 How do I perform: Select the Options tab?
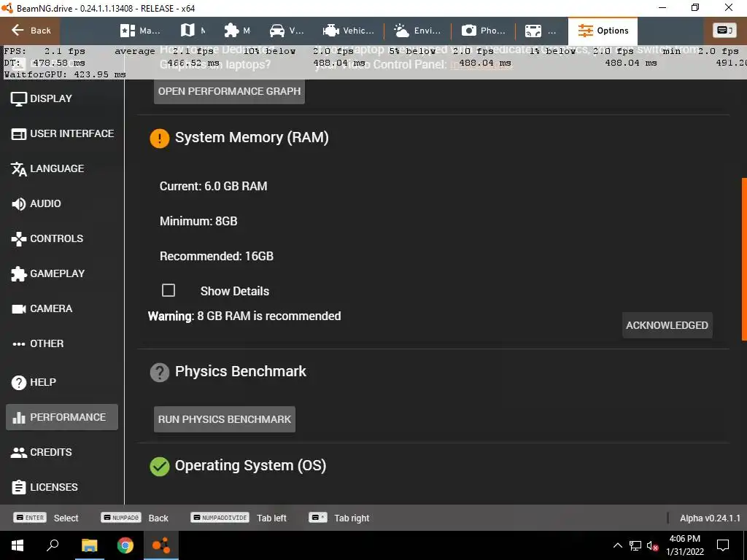(x=603, y=31)
